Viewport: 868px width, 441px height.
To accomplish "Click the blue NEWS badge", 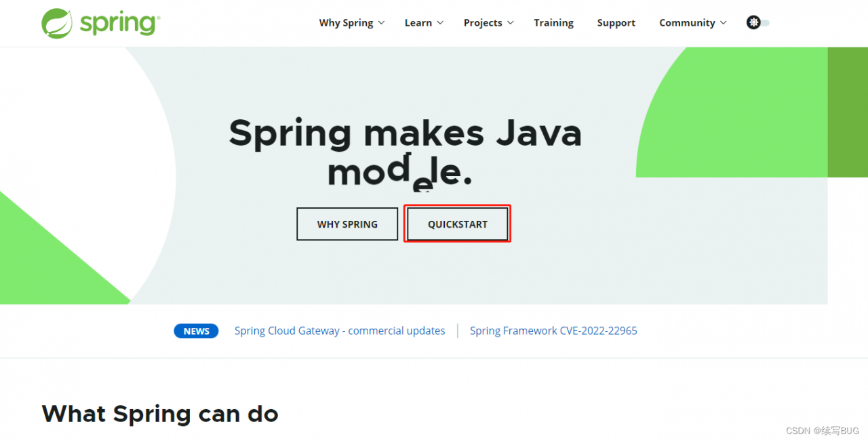I will pyautogui.click(x=196, y=331).
